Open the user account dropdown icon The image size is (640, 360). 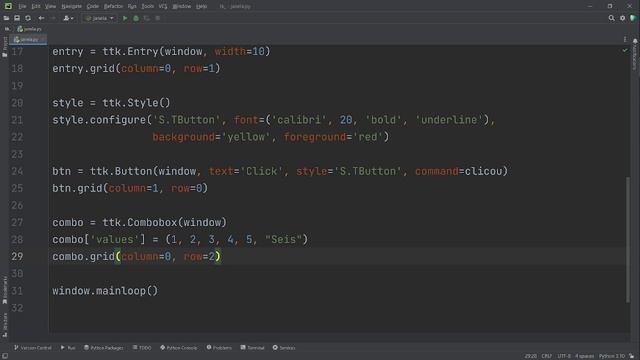coord(68,18)
